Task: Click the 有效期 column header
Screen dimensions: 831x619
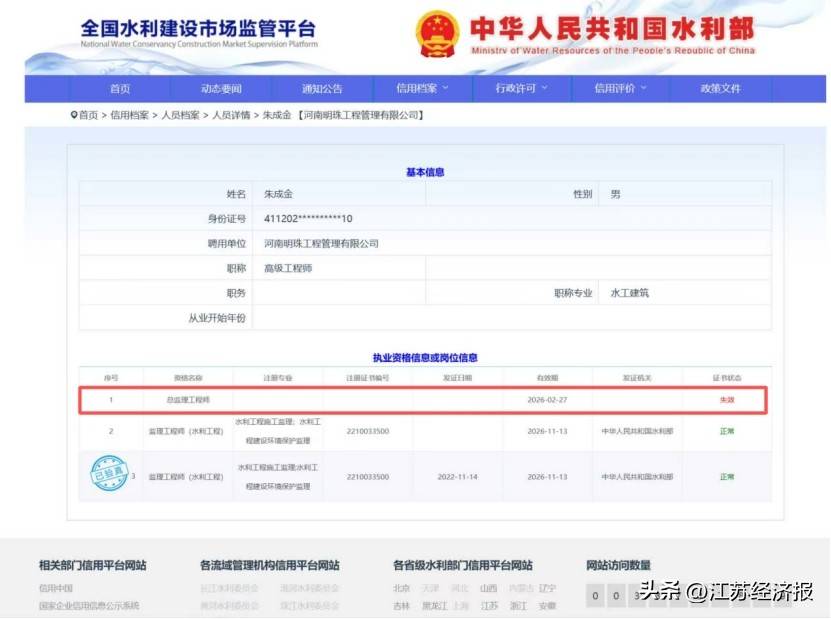Action: click(547, 378)
